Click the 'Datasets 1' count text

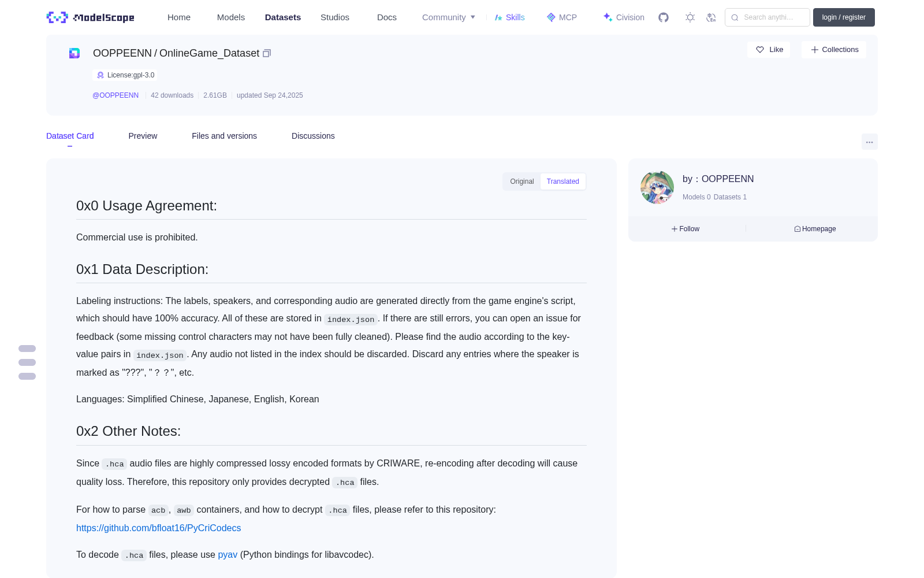point(730,197)
